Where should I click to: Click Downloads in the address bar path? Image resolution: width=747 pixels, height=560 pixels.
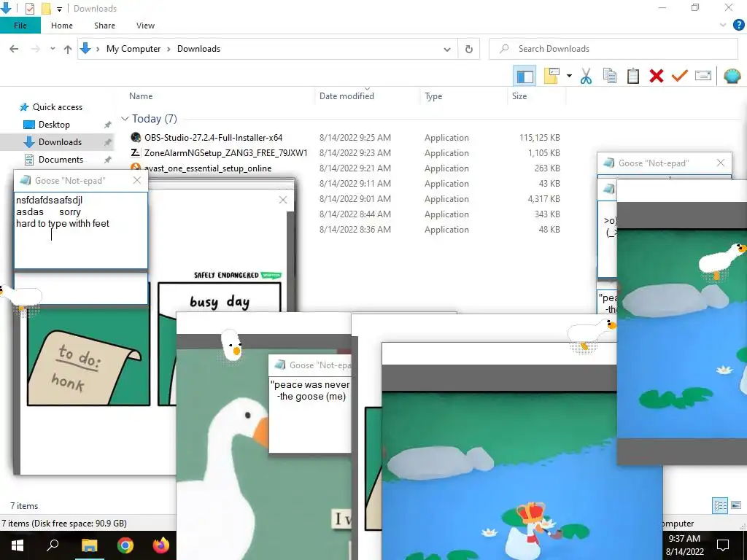click(198, 49)
